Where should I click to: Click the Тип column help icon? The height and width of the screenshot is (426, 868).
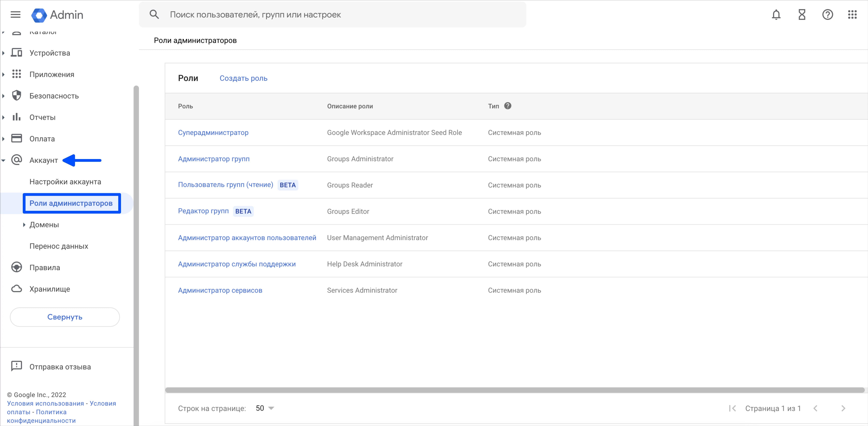[x=507, y=106]
